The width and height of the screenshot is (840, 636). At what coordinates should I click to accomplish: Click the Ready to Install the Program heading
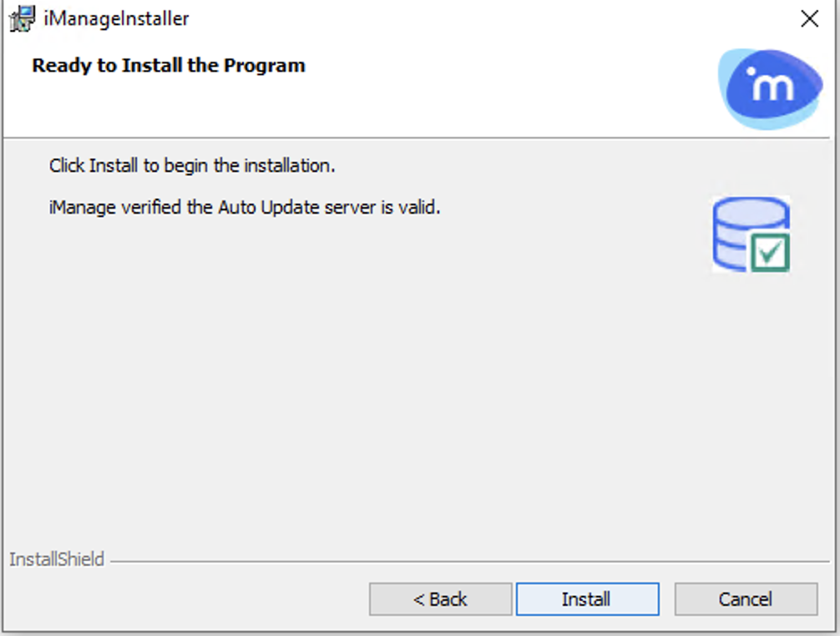tap(169, 65)
